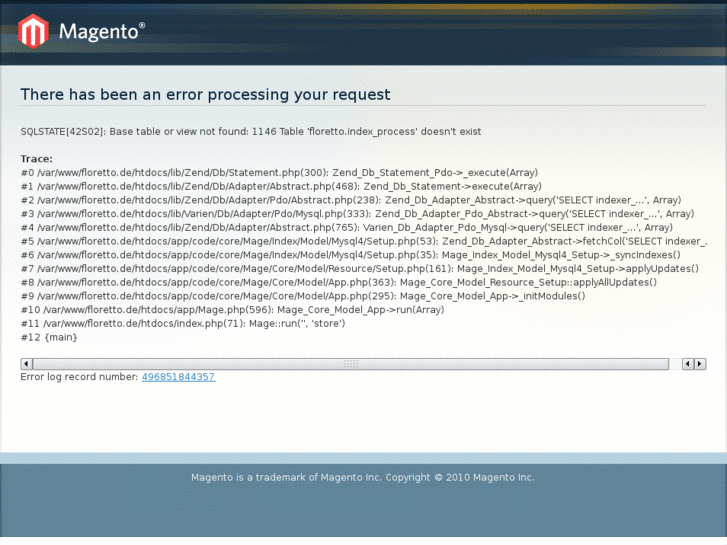The width and height of the screenshot is (727, 545).
Task: Click the left scroll arrow at the scrollbar start
Action: tap(27, 364)
